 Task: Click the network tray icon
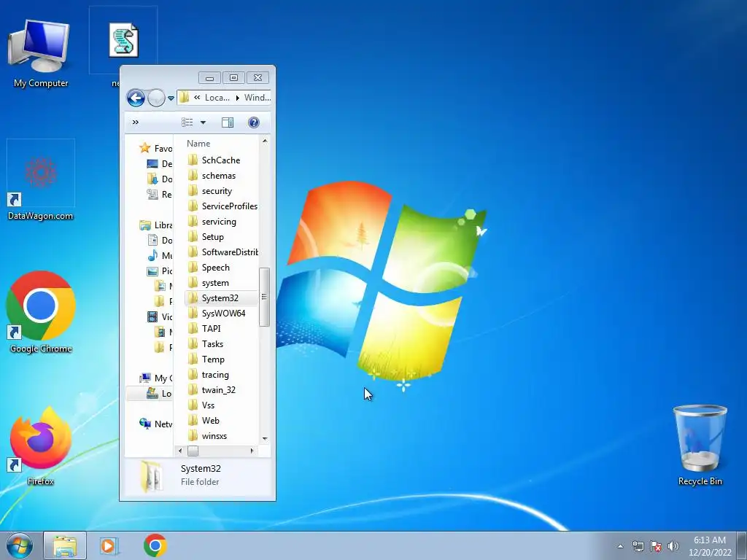(638, 546)
